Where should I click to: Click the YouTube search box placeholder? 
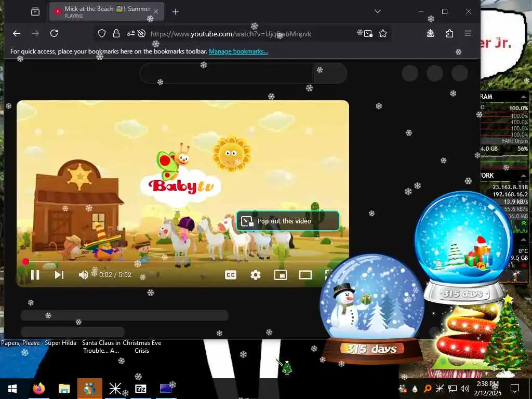tap(227, 73)
